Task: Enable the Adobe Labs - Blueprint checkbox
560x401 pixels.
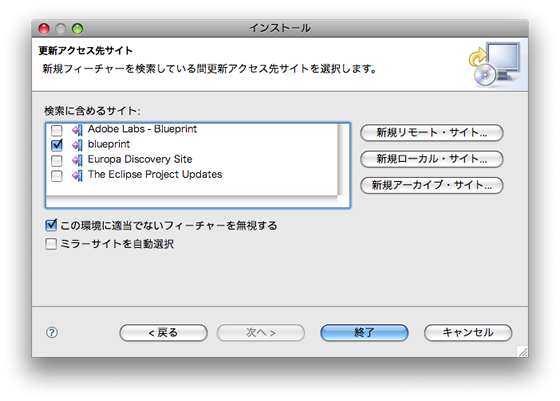Action: [x=56, y=130]
